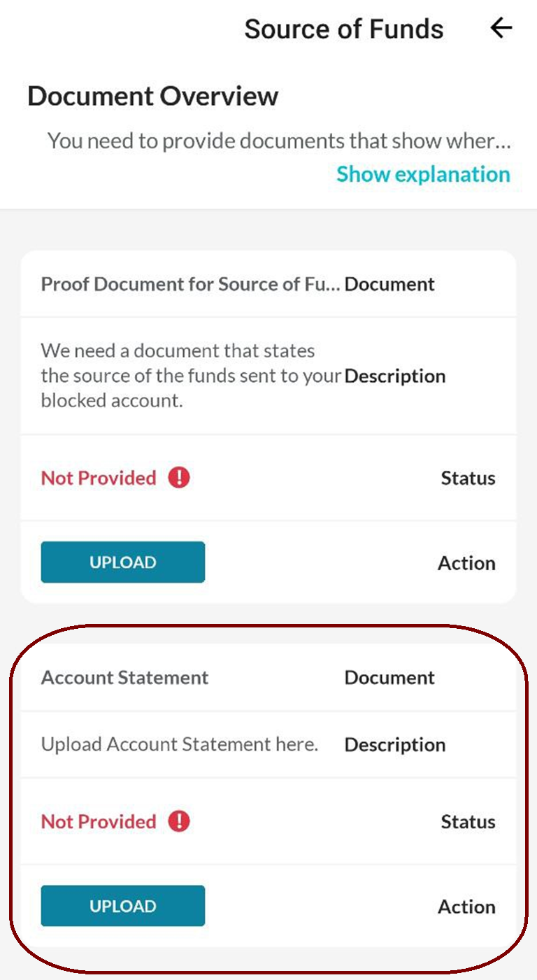
Task: Tap Not Provided under Account Statement
Action: tap(99, 821)
